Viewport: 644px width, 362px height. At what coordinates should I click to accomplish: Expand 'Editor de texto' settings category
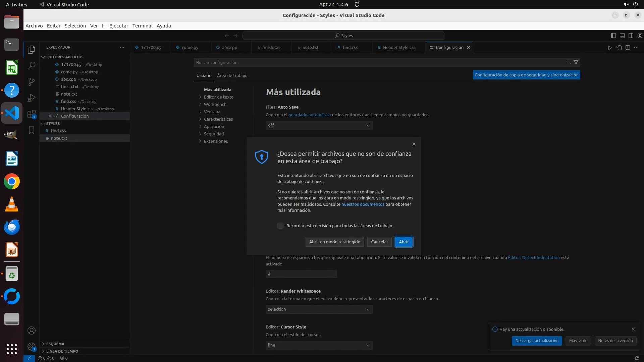tap(218, 97)
